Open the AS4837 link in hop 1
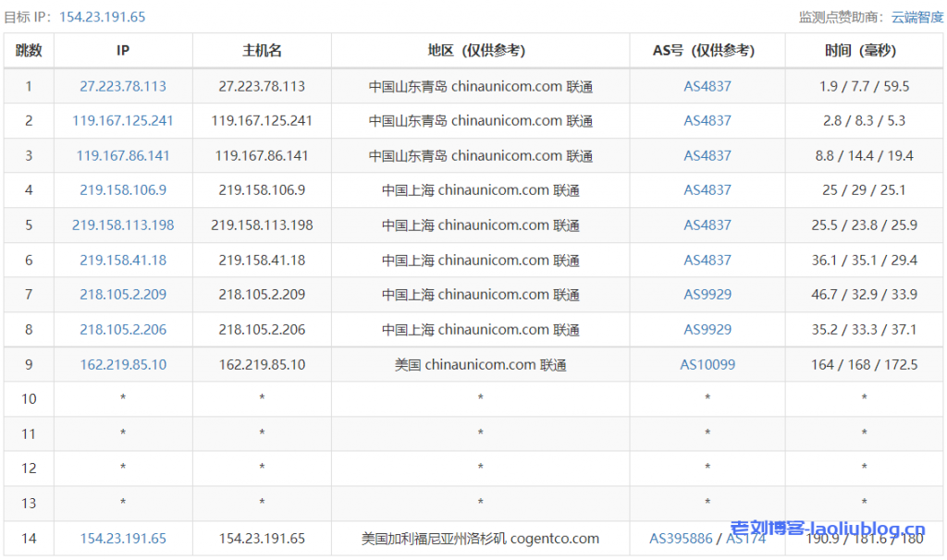This screenshot has width=947, height=560. click(707, 85)
